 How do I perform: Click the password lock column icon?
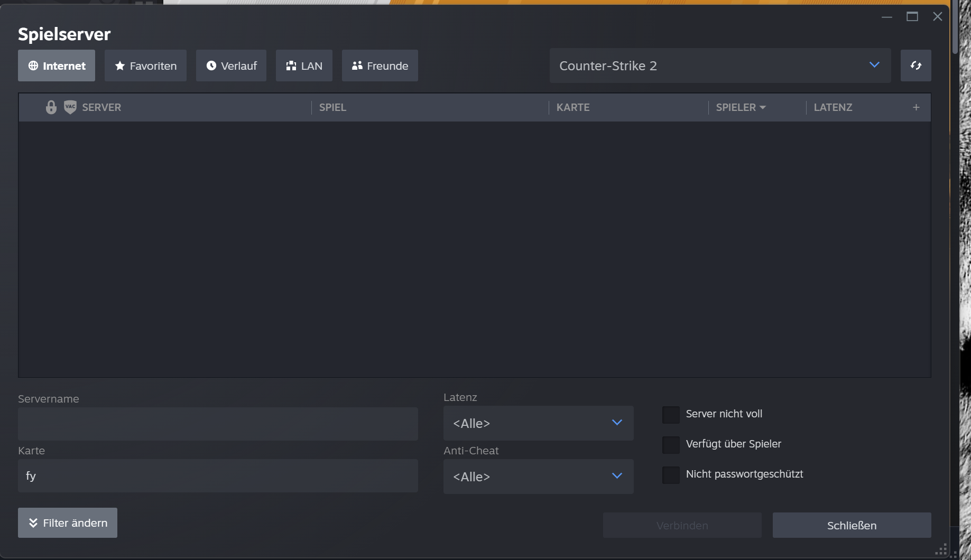(x=51, y=107)
